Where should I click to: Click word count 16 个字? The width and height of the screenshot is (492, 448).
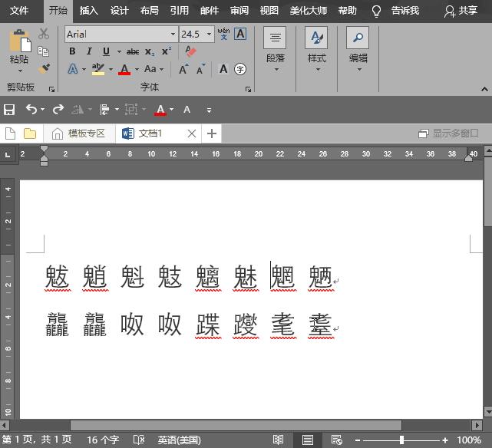[x=103, y=440]
